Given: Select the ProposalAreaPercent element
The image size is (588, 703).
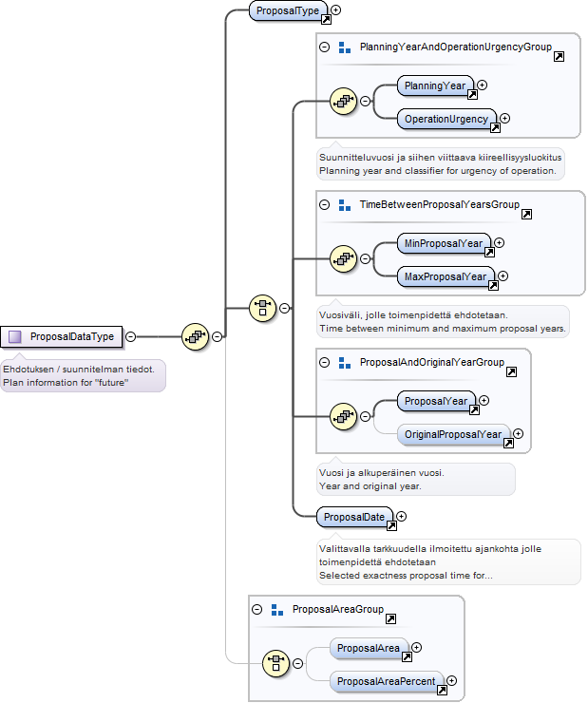Looking at the screenshot, I should (387, 681).
